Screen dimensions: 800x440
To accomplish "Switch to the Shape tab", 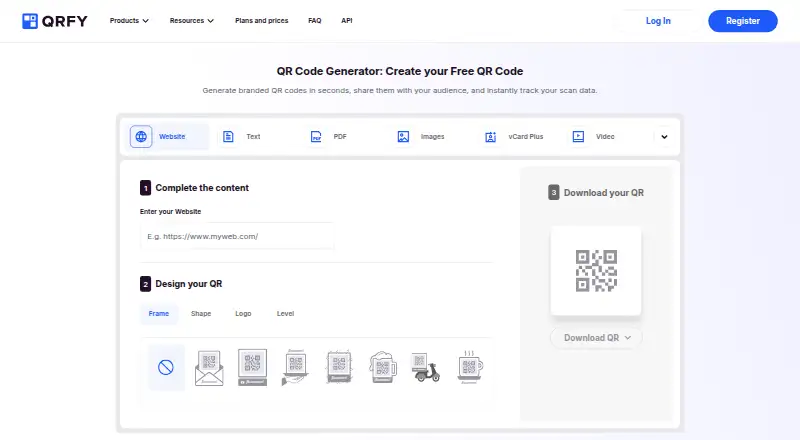I will 201,314.
